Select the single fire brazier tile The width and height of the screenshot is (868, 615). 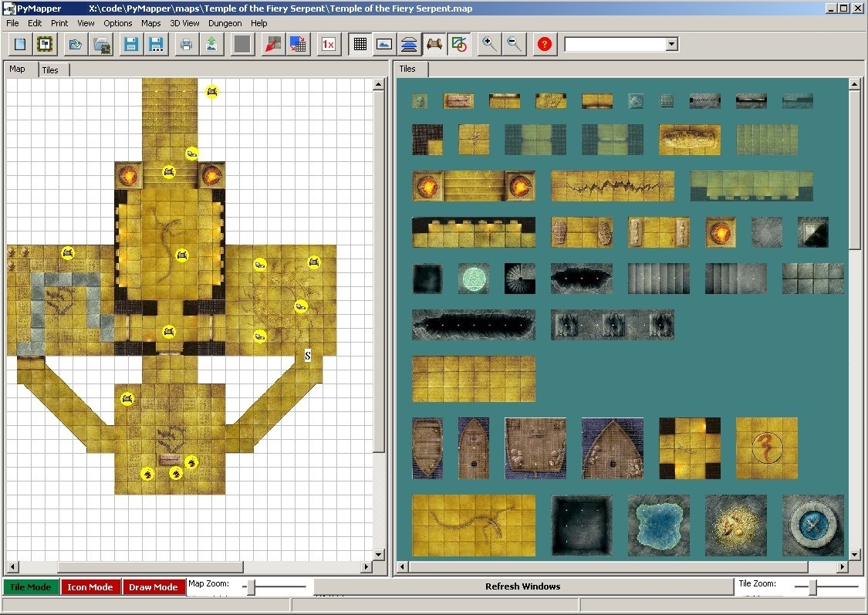tap(720, 232)
